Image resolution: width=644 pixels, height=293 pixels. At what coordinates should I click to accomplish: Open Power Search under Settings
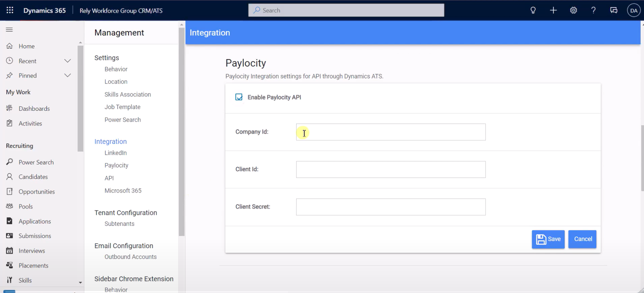[x=122, y=120]
